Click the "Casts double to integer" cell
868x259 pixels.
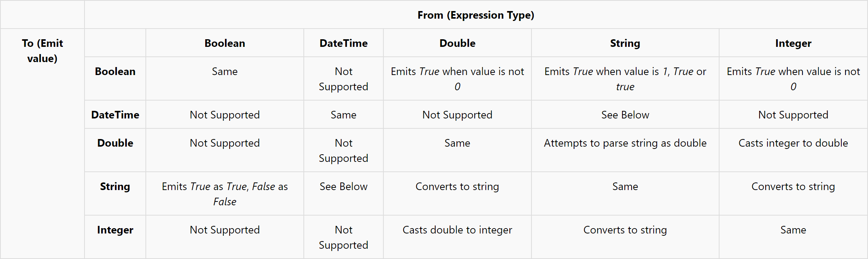point(457,230)
